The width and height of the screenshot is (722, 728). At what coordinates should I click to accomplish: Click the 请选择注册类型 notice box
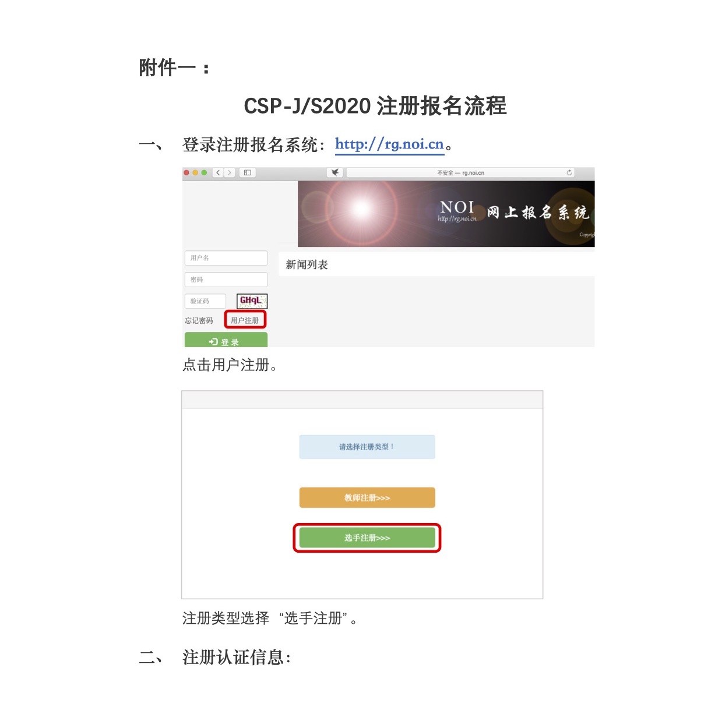tap(367, 447)
